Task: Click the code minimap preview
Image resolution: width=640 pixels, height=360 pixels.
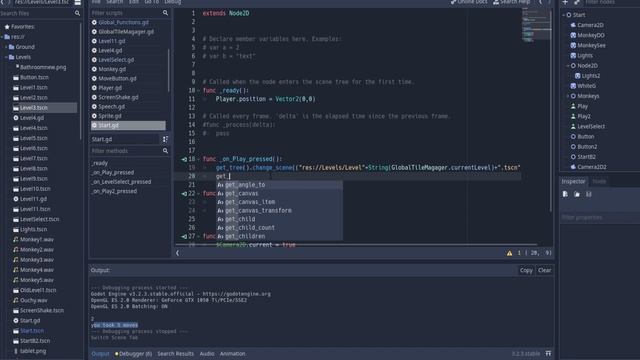Action: (x=536, y=24)
